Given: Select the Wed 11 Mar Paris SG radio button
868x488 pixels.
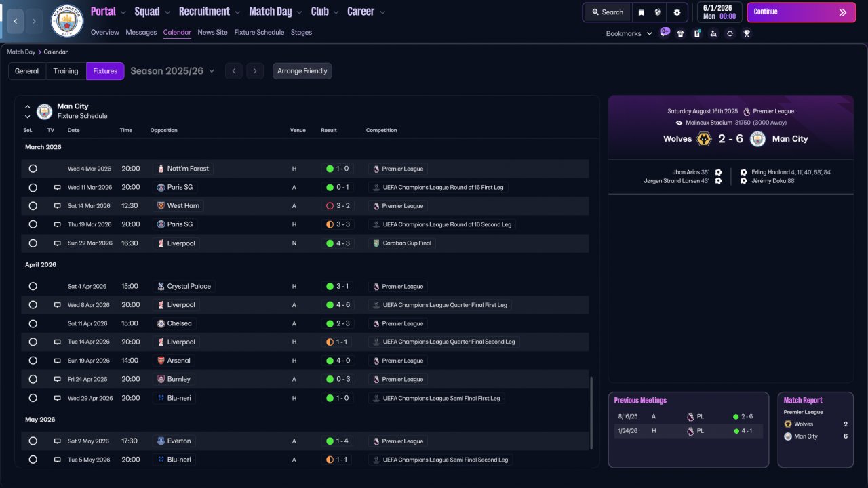Looking at the screenshot, I should (33, 188).
